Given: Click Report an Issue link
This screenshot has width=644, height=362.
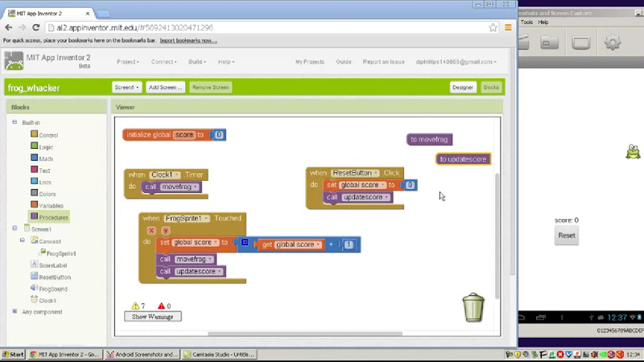Looking at the screenshot, I should click(x=383, y=62).
